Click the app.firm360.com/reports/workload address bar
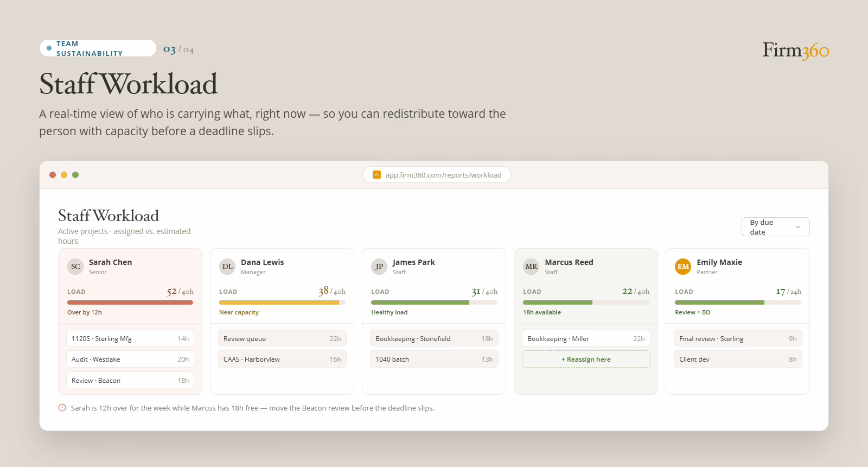The width and height of the screenshot is (868, 467). pyautogui.click(x=437, y=175)
